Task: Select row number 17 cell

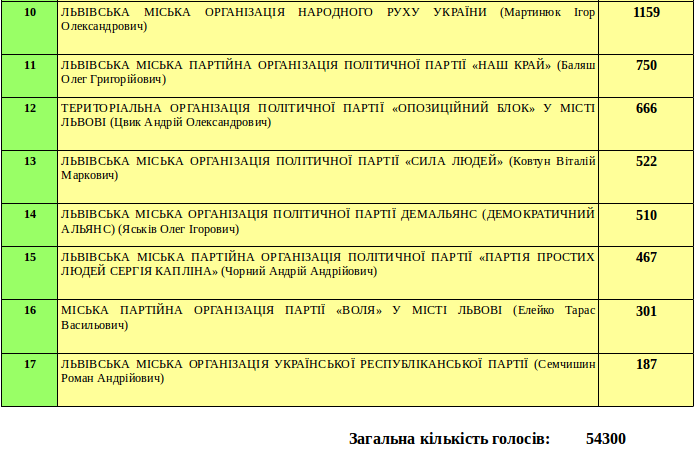Action: 30,380
